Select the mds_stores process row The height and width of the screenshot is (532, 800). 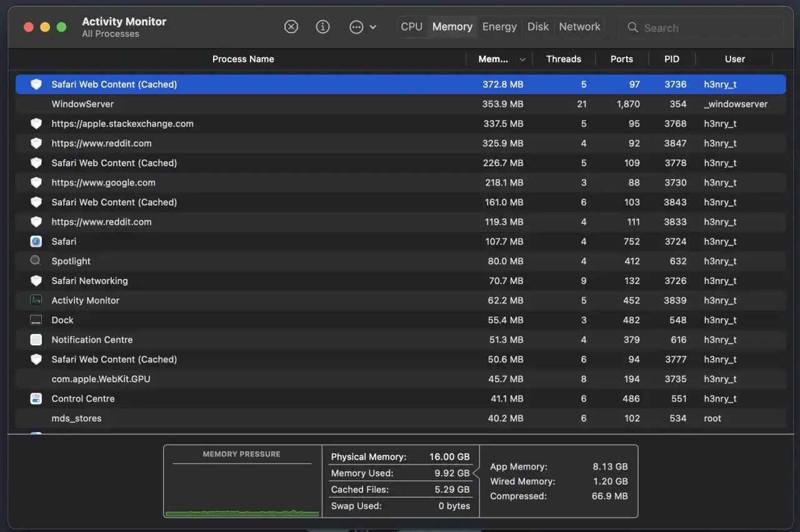401,418
